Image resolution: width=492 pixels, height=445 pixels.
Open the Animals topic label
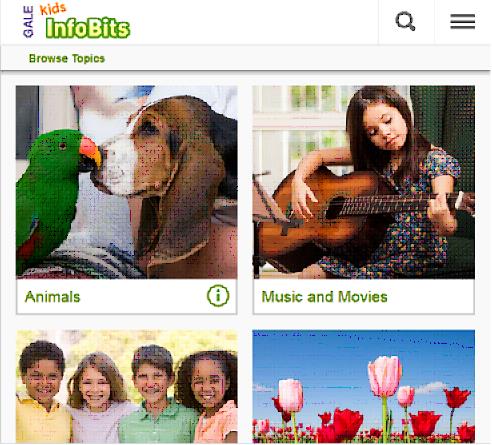coord(52,297)
